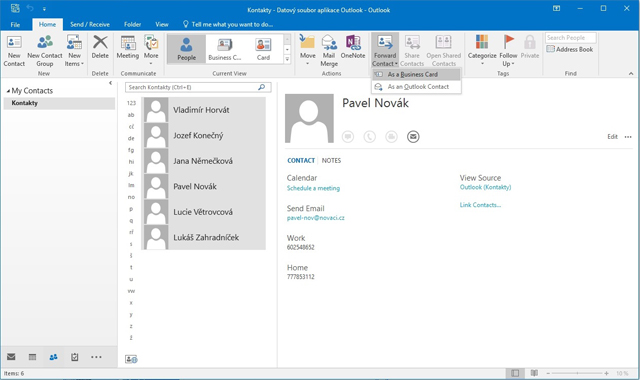
Task: Collapse the My Contacts group
Action: pyautogui.click(x=8, y=91)
